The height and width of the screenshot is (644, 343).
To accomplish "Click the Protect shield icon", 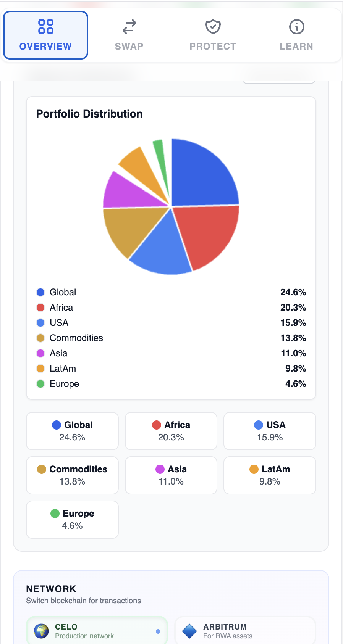I will 213,27.
